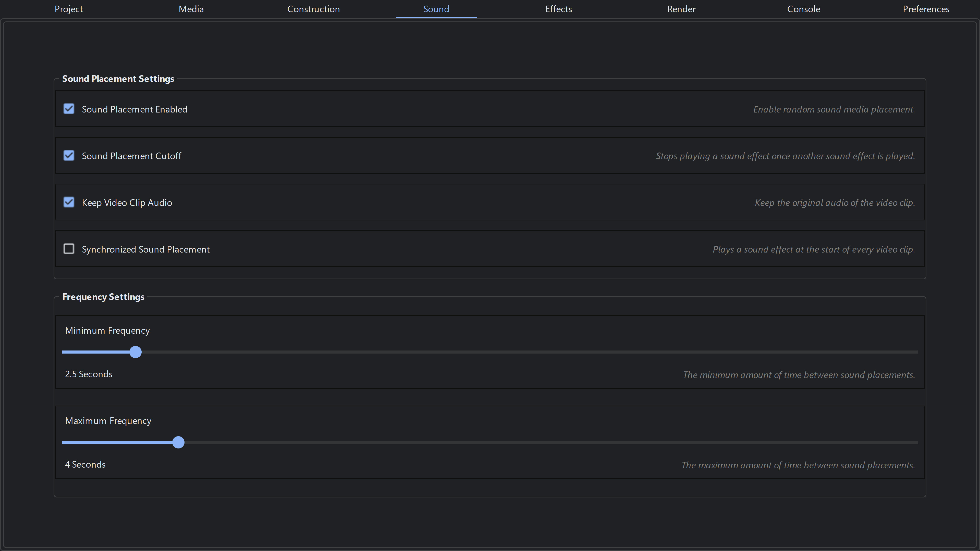Click the 4 Seconds value label
The width and height of the screenshot is (980, 551).
85,464
